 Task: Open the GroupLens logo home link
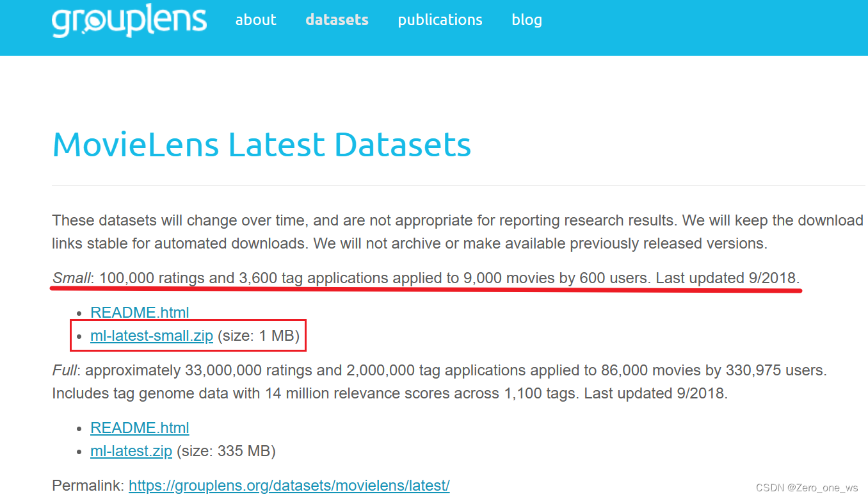click(129, 20)
